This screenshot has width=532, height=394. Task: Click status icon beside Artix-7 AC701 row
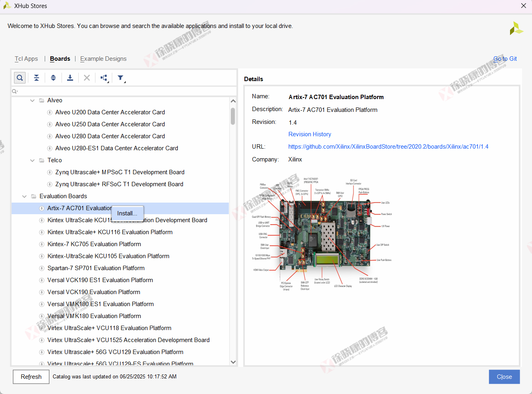click(42, 208)
